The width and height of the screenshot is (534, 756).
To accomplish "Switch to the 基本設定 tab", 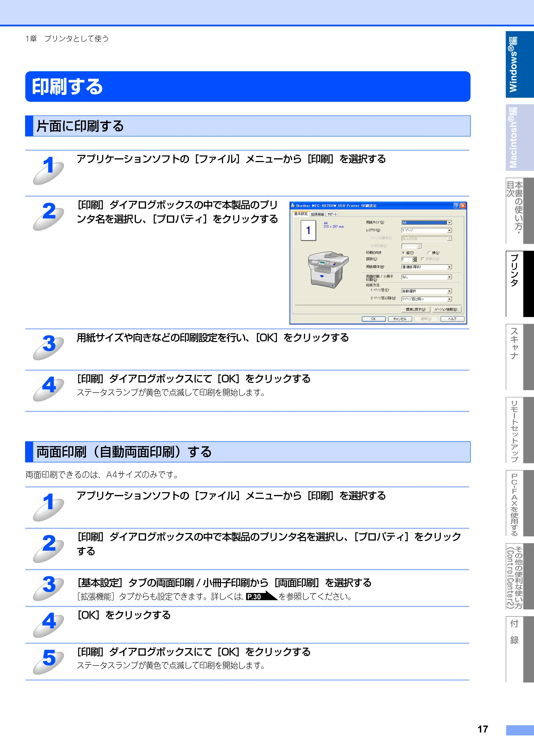I will click(x=301, y=214).
